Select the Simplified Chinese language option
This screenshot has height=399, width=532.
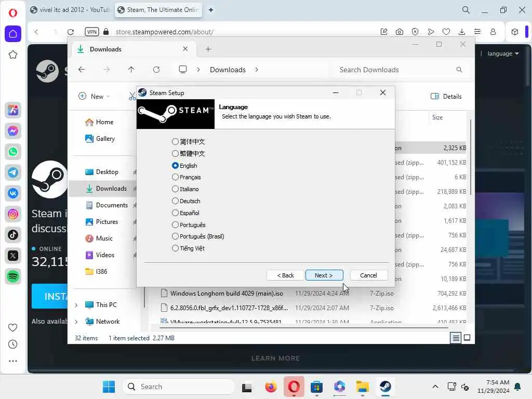pos(188,141)
